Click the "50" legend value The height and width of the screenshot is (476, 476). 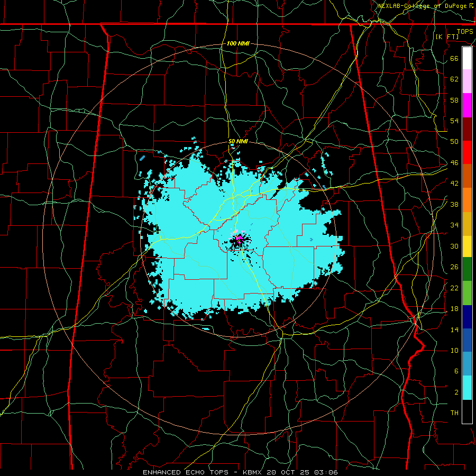tap(454, 142)
